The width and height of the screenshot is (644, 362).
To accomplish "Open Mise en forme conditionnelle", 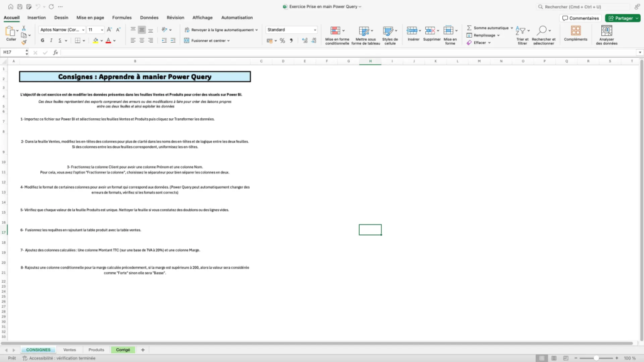I will point(337,35).
